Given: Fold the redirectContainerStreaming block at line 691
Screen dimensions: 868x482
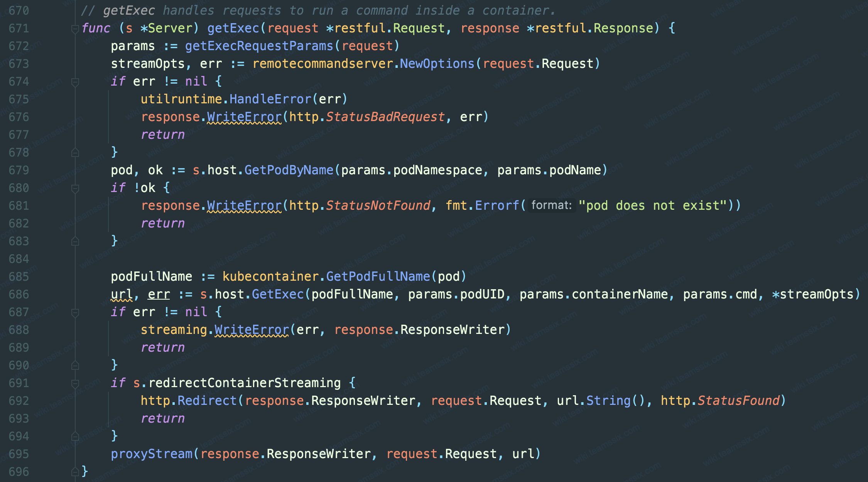Looking at the screenshot, I should (75, 384).
